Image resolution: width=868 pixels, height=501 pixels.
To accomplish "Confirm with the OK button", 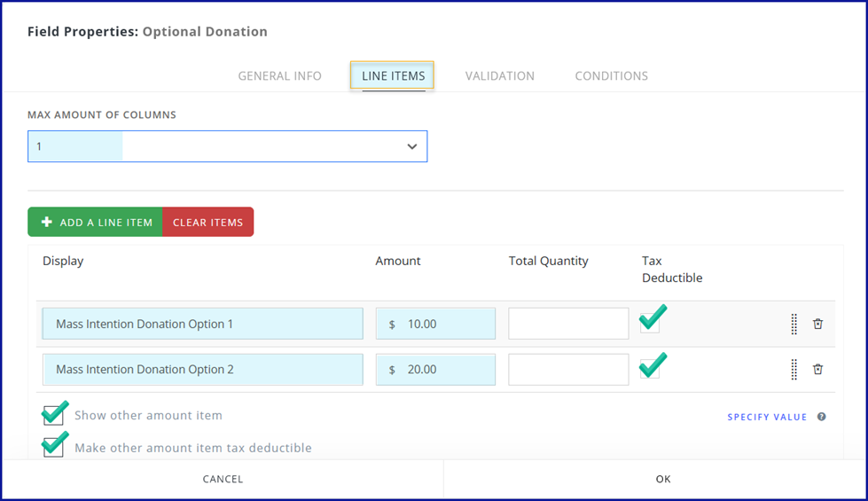I will [x=663, y=479].
